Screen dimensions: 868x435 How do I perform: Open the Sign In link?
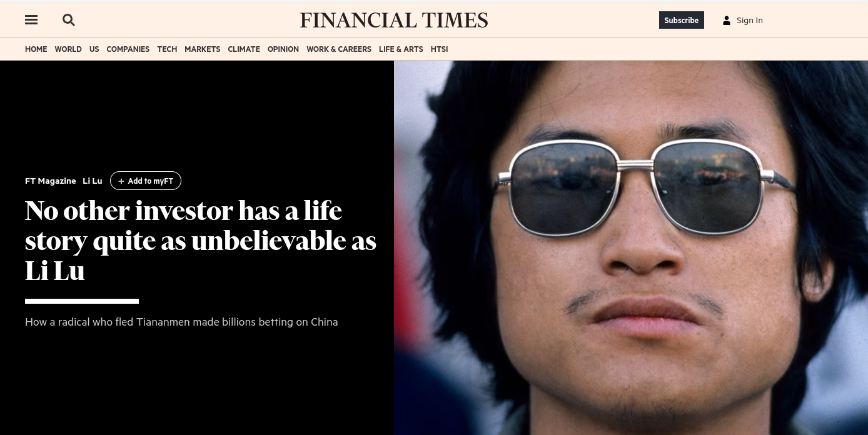click(749, 20)
